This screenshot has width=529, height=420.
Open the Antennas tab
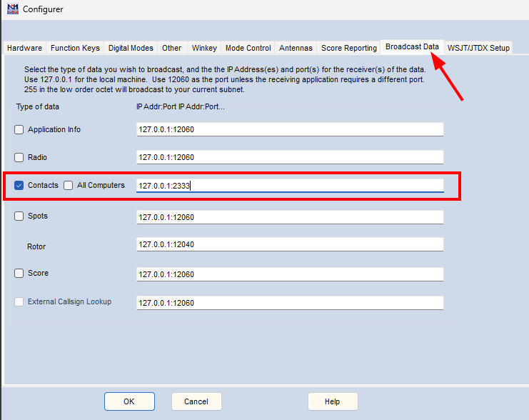(296, 49)
